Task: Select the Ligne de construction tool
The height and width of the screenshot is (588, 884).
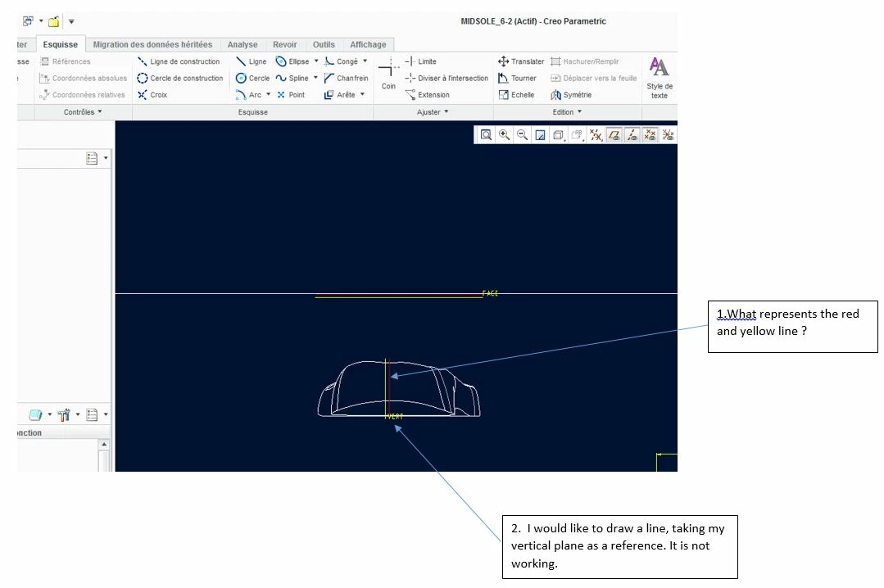Action: pyautogui.click(x=179, y=61)
